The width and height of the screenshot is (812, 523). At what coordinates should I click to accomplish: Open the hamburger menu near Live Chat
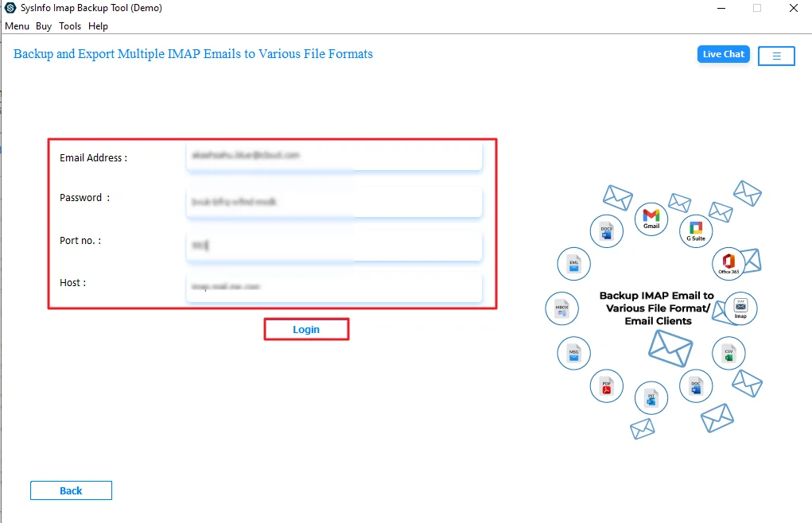[x=776, y=56]
